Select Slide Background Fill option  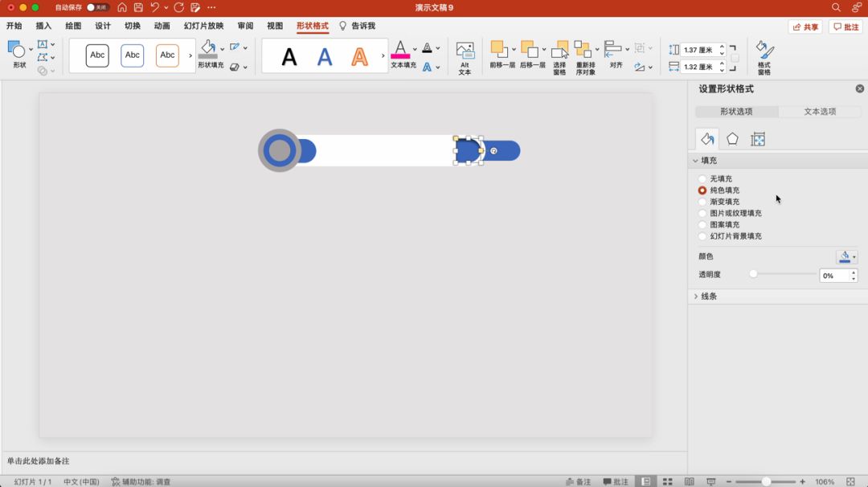[702, 236]
